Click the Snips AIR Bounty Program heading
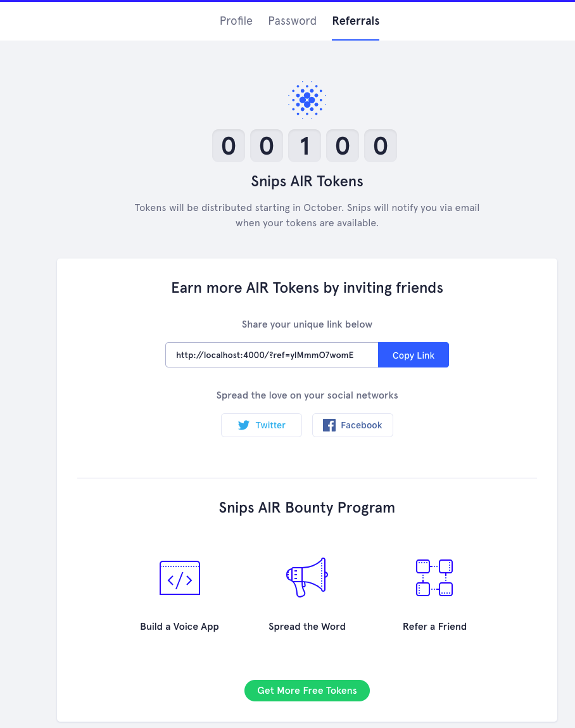 click(307, 508)
